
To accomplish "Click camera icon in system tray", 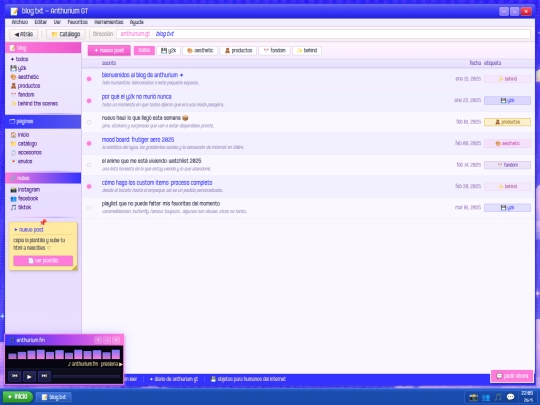I will pyautogui.click(x=474, y=397).
